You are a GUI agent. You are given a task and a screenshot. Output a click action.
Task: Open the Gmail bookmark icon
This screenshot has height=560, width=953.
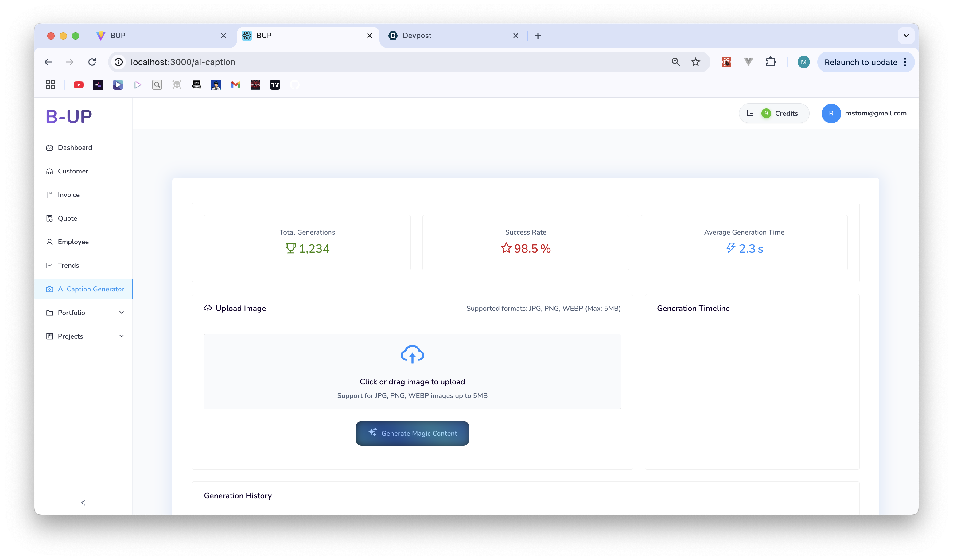click(235, 85)
